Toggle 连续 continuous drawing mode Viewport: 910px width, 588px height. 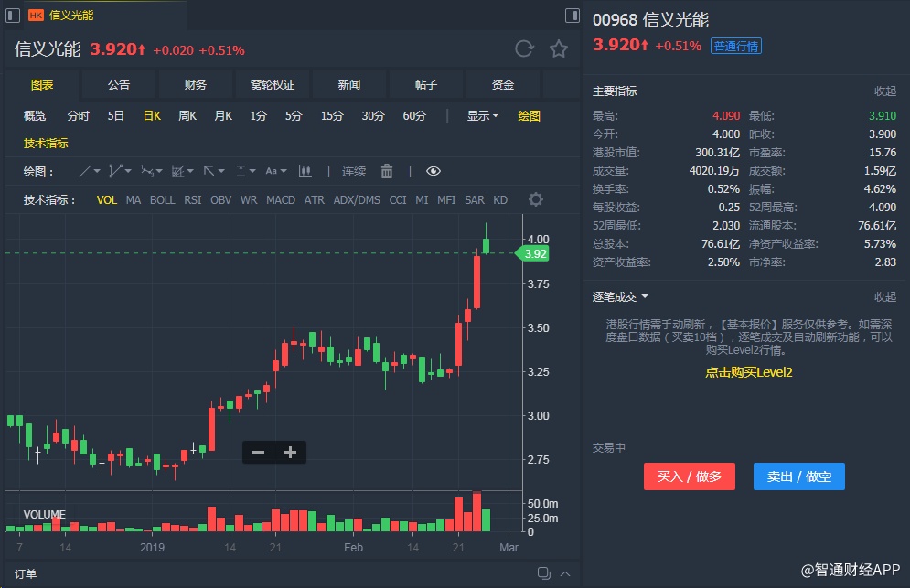(x=353, y=171)
